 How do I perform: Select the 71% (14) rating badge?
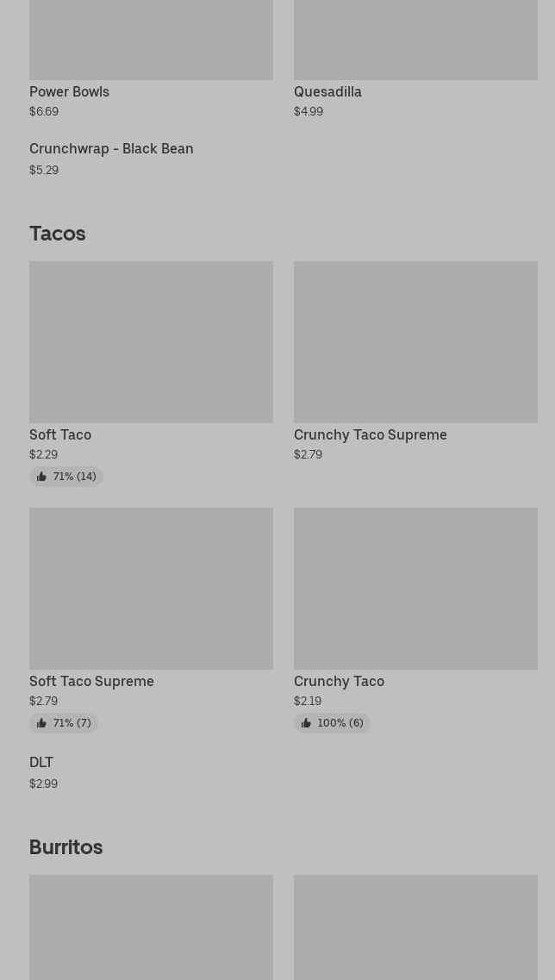click(66, 476)
